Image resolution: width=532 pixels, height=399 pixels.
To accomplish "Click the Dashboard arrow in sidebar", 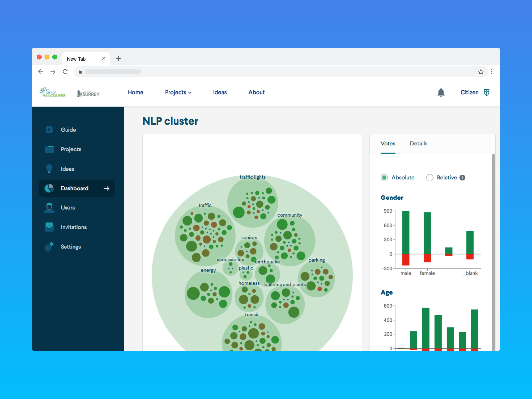I will (x=106, y=188).
